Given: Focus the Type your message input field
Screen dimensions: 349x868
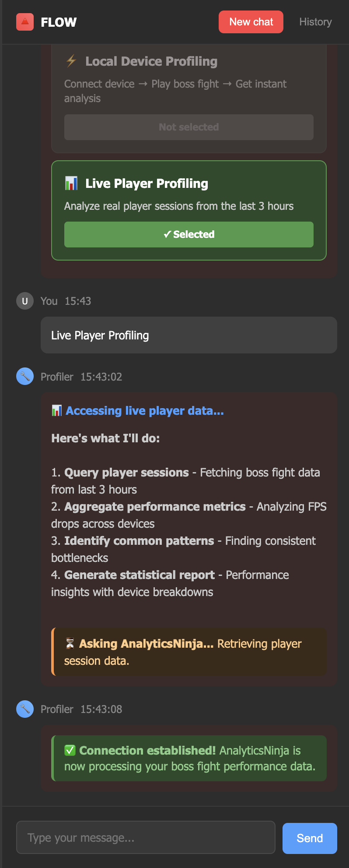Looking at the screenshot, I should pyautogui.click(x=146, y=837).
